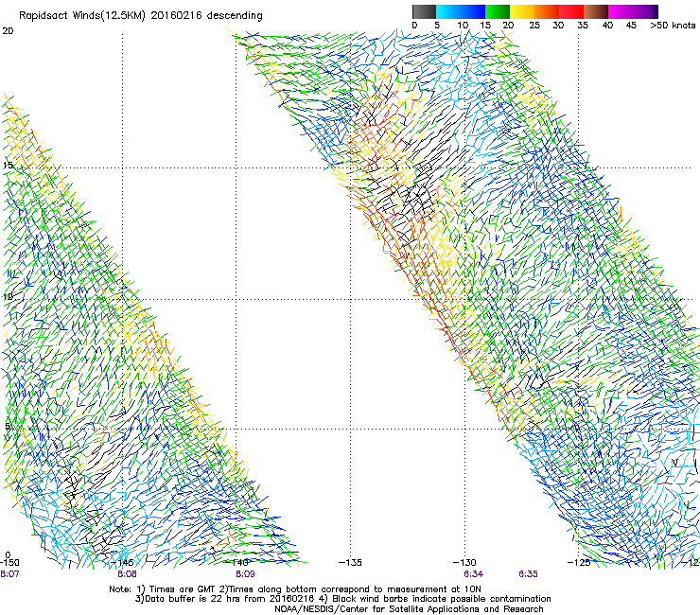Click the longitude label '-135'
This screenshot has height=615, width=700.
[350, 563]
